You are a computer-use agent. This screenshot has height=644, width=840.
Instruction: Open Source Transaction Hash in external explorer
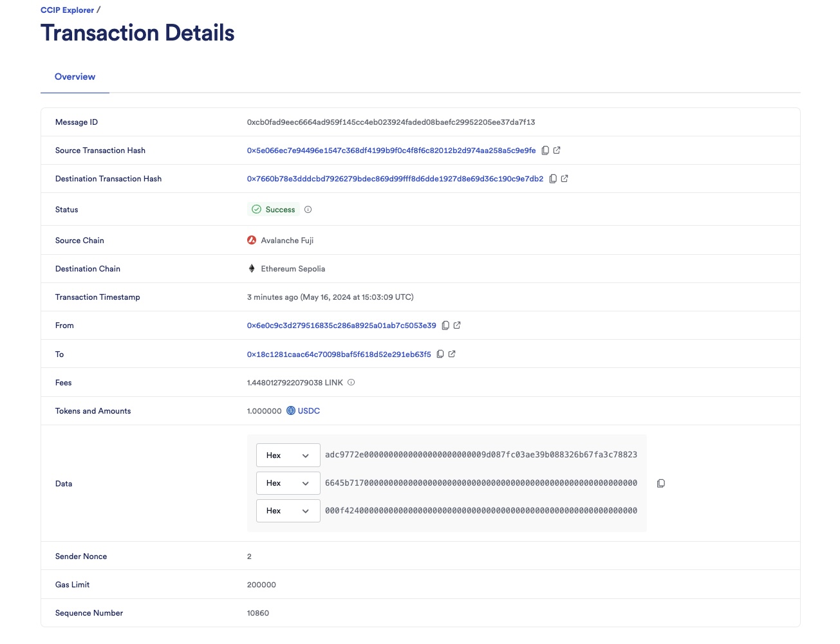556,150
